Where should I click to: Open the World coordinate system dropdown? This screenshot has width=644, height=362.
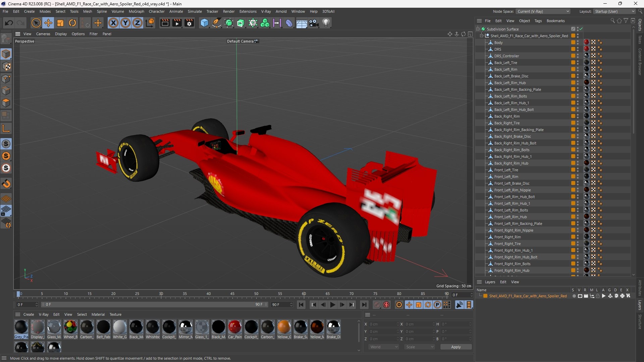[384, 347]
